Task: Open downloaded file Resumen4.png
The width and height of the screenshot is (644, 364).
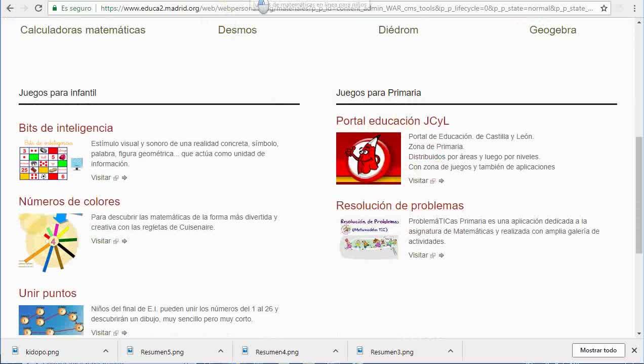Action: click(x=277, y=352)
